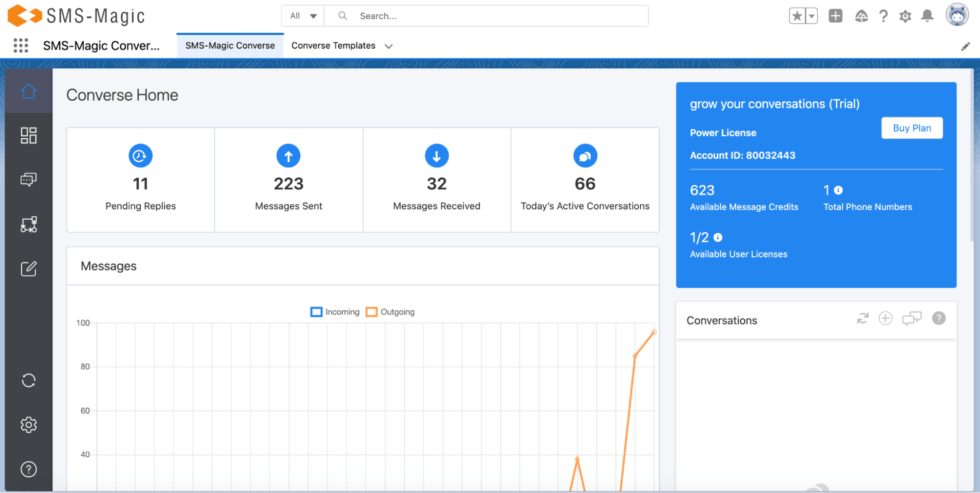
Task: Click the Power License label
Action: pos(723,133)
